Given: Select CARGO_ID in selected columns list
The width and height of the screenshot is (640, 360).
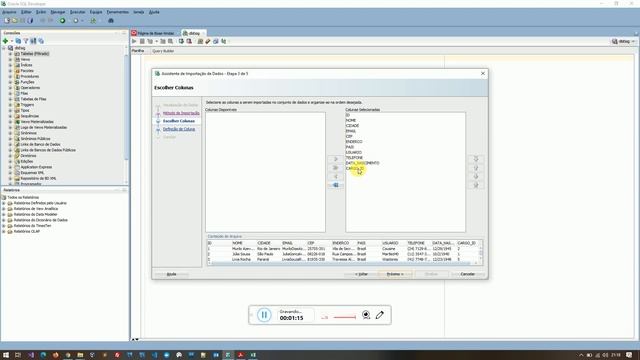Looking at the screenshot, I should [355, 168].
